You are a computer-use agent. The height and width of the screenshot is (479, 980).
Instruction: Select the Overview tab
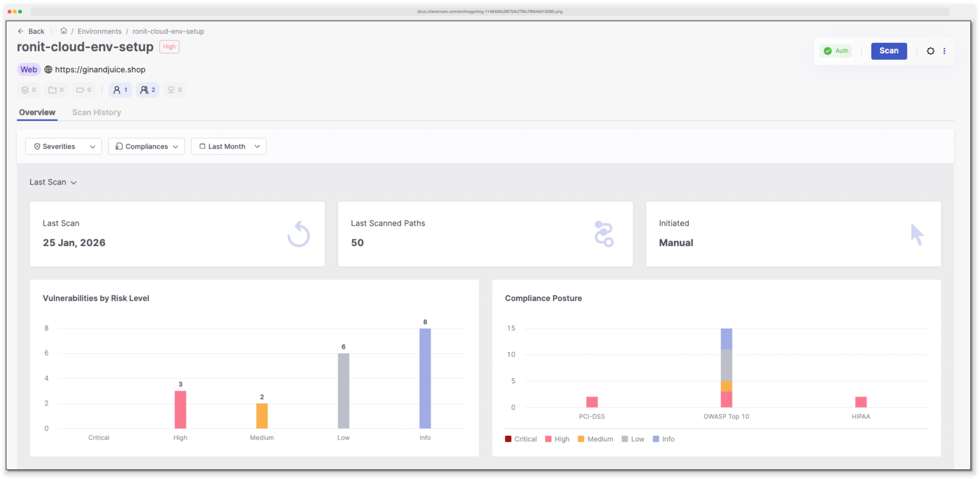coord(37,112)
